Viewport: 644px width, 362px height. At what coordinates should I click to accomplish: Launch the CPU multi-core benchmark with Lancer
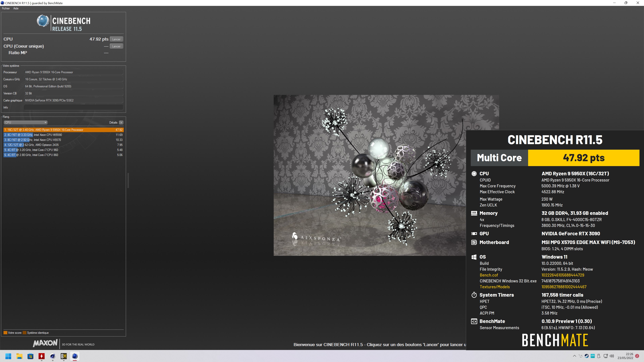tap(116, 39)
